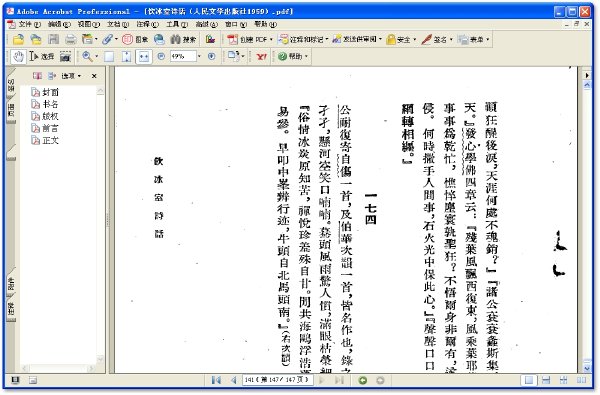Open the 文档 menu
The width and height of the screenshot is (600, 395).
[x=118, y=24]
